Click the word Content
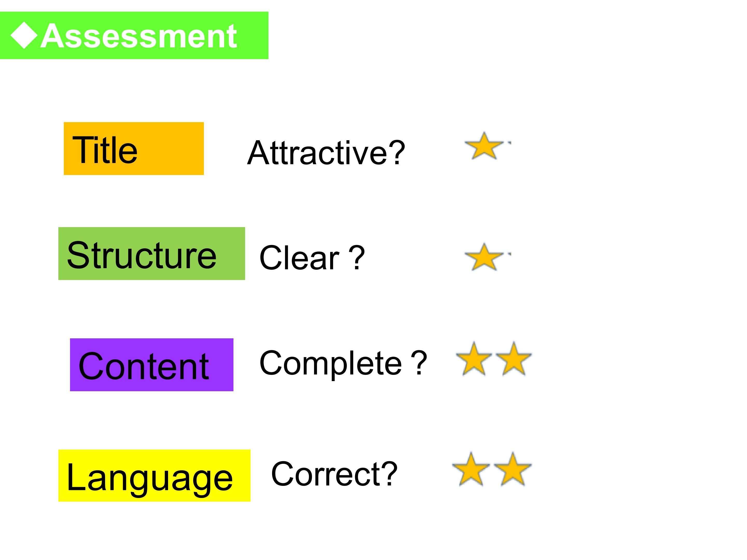Image resolution: width=747 pixels, height=560 pixels. (x=143, y=367)
